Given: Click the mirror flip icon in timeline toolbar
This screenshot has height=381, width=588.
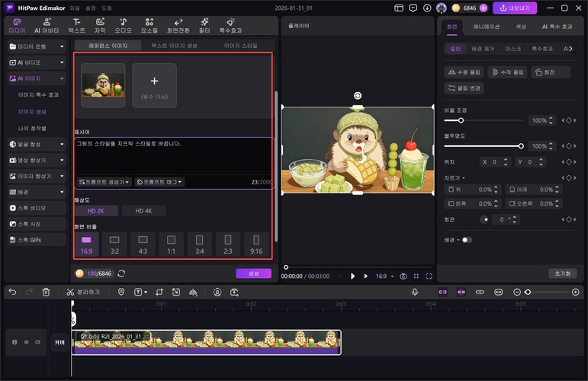Looking at the screenshot, I should (x=193, y=292).
